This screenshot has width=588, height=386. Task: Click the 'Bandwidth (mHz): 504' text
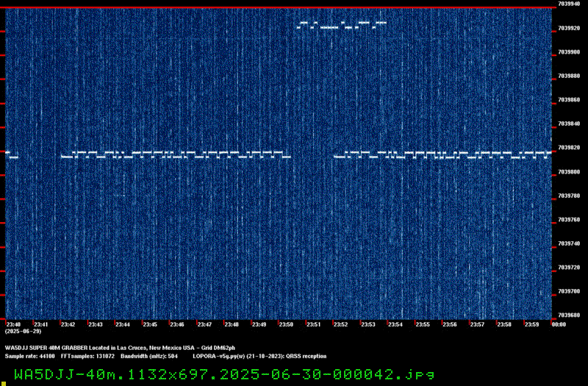coord(149,357)
